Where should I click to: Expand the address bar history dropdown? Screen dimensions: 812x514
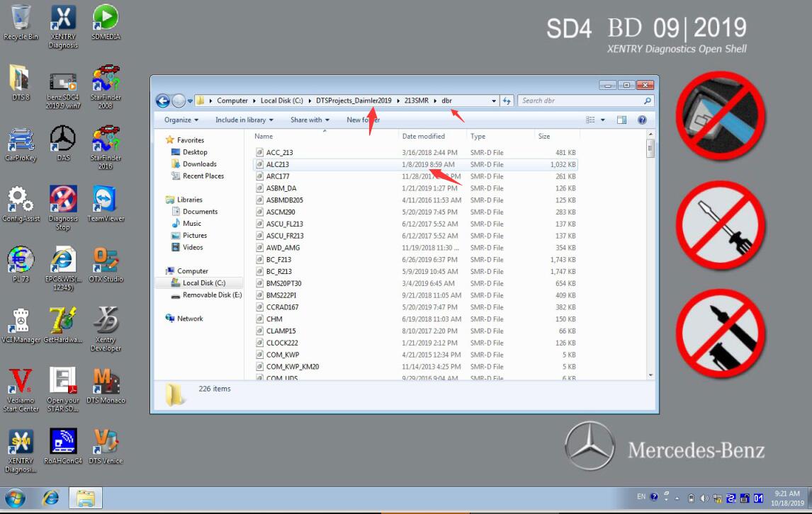[x=494, y=101]
